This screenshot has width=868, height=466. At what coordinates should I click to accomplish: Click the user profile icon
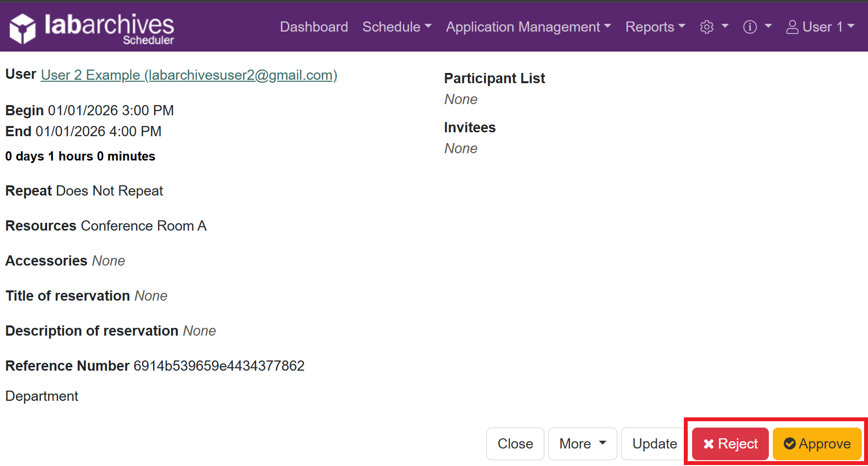(x=792, y=27)
